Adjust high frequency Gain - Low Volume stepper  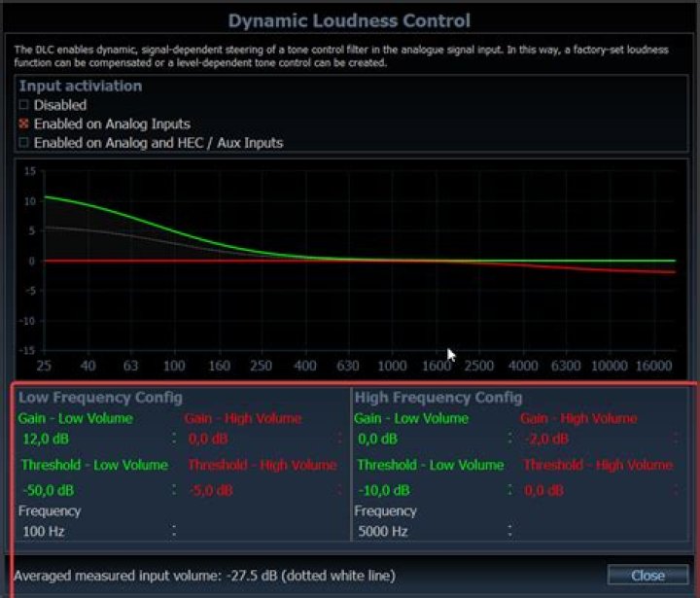click(x=509, y=439)
